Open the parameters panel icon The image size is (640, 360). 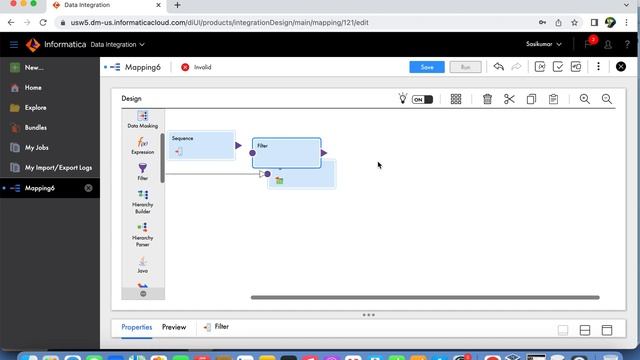tap(540, 67)
